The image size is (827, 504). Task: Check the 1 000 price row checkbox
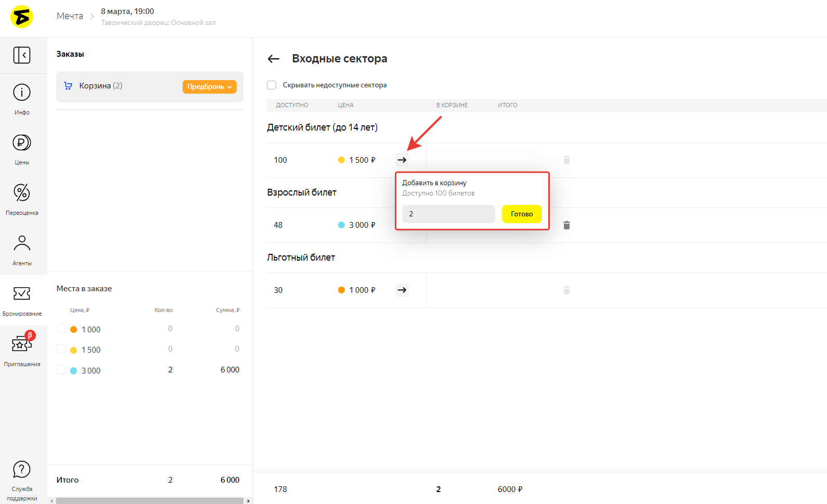(61, 329)
